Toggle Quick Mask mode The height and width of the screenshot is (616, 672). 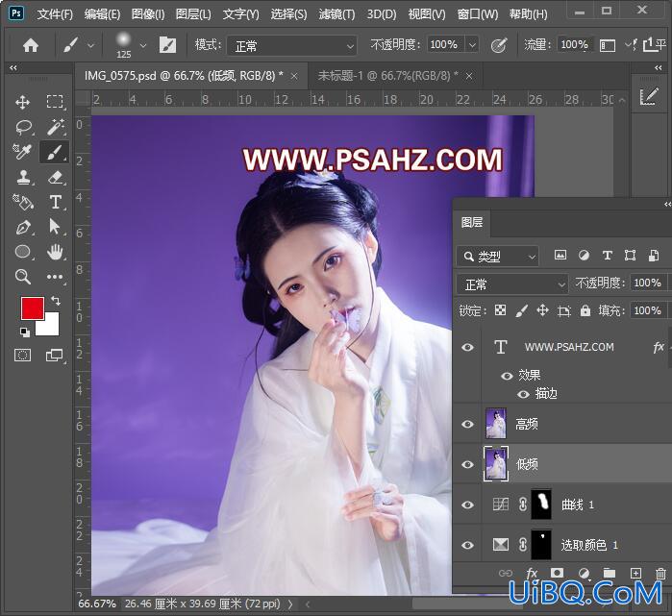click(22, 356)
